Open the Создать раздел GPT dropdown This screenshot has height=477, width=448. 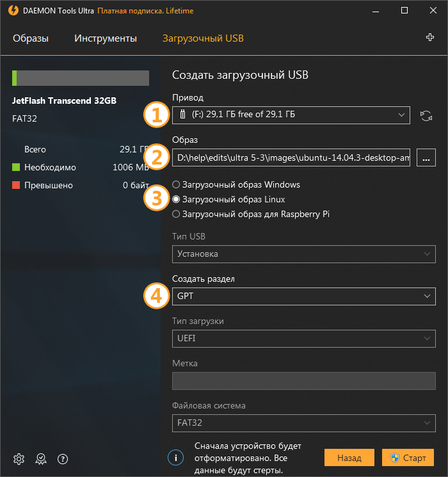click(304, 296)
